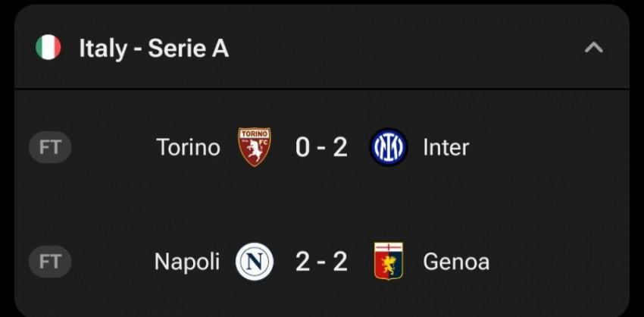Open the Inter club crest
The height and width of the screenshot is (317, 644).
[388, 147]
